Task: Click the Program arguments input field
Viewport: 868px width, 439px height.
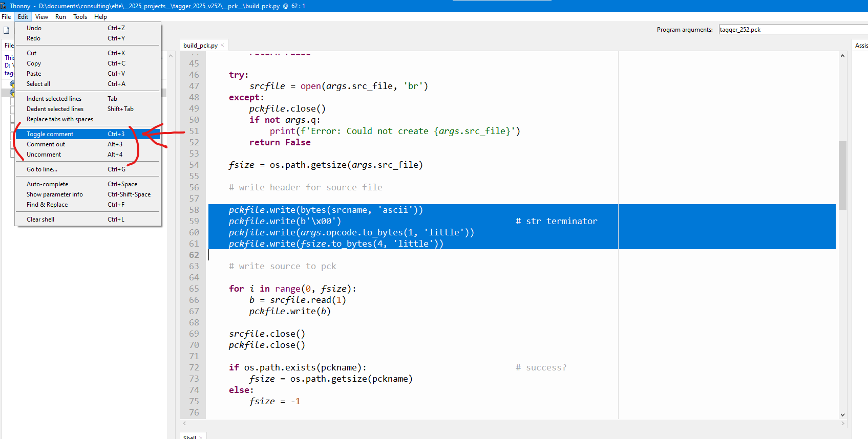Action: click(791, 30)
